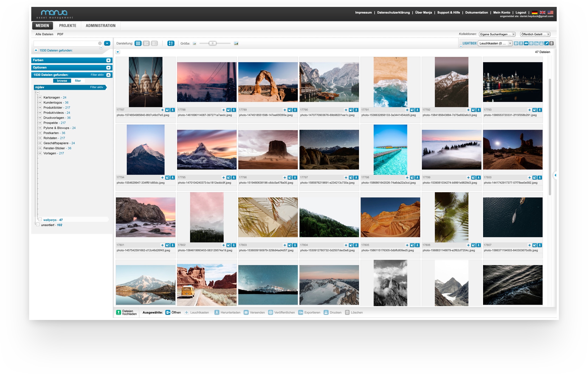Click the Logout link
588x374 pixels.
(x=520, y=12)
